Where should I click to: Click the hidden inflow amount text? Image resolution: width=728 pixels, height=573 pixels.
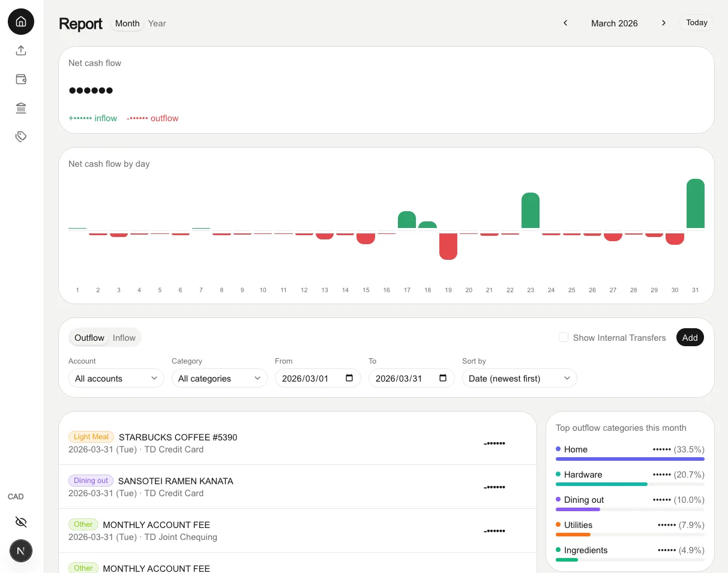point(93,118)
